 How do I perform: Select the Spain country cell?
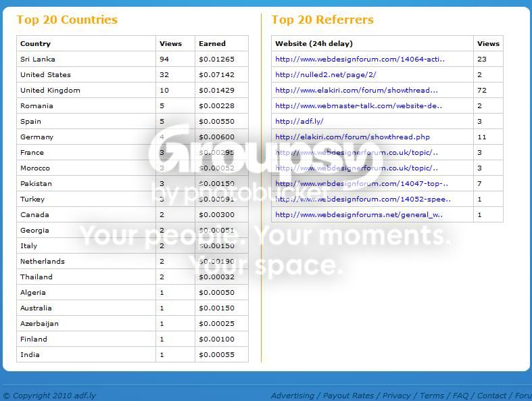[x=86, y=122]
